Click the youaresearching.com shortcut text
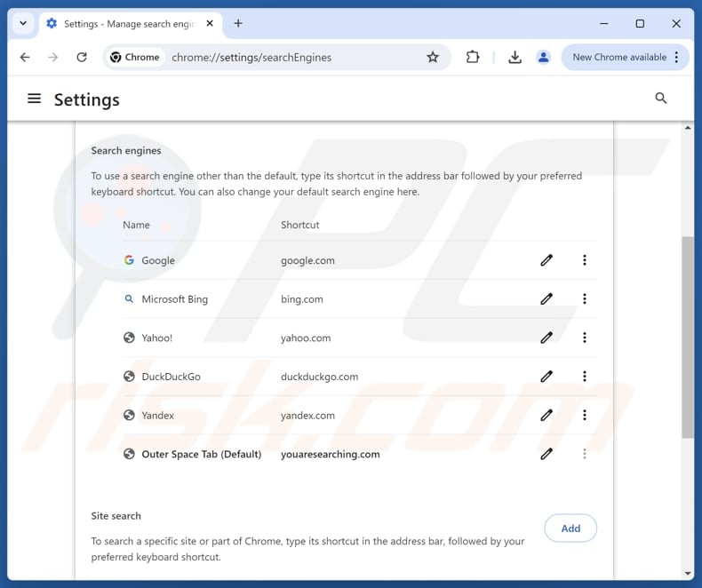 [331, 454]
